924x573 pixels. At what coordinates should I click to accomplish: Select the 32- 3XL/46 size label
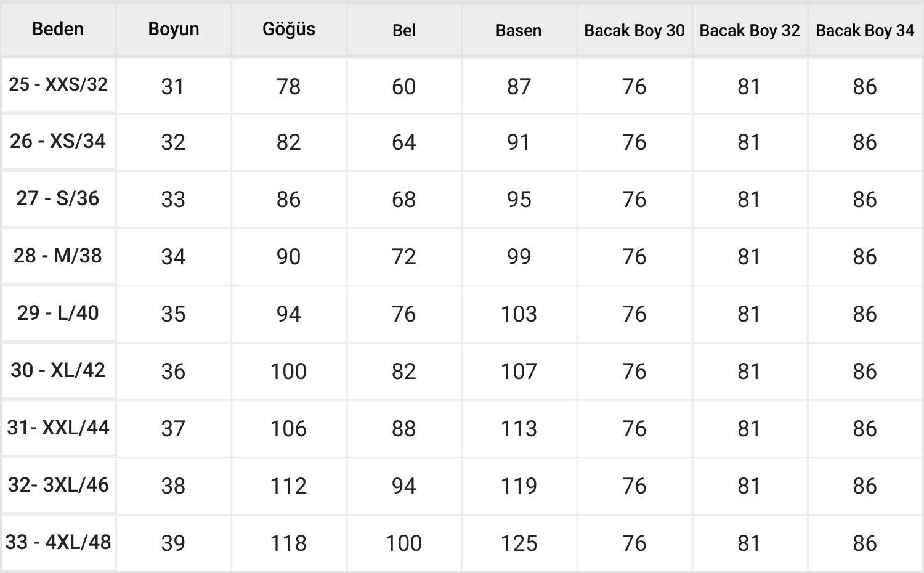58,485
